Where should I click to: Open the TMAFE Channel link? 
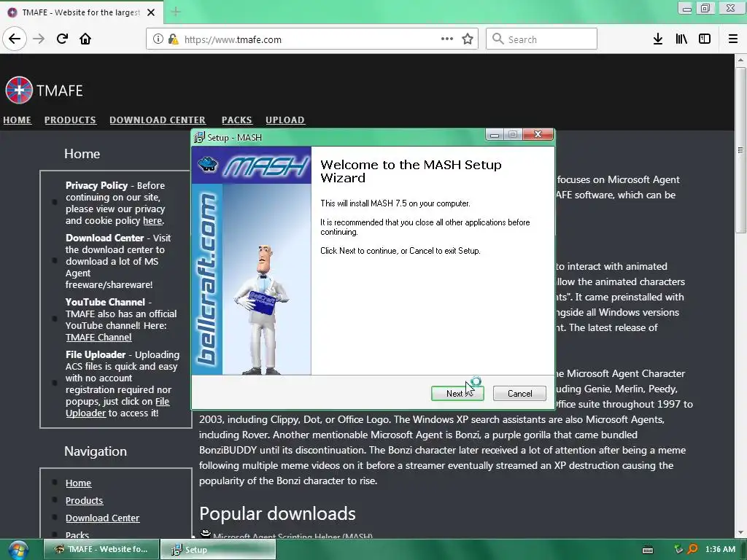click(98, 337)
